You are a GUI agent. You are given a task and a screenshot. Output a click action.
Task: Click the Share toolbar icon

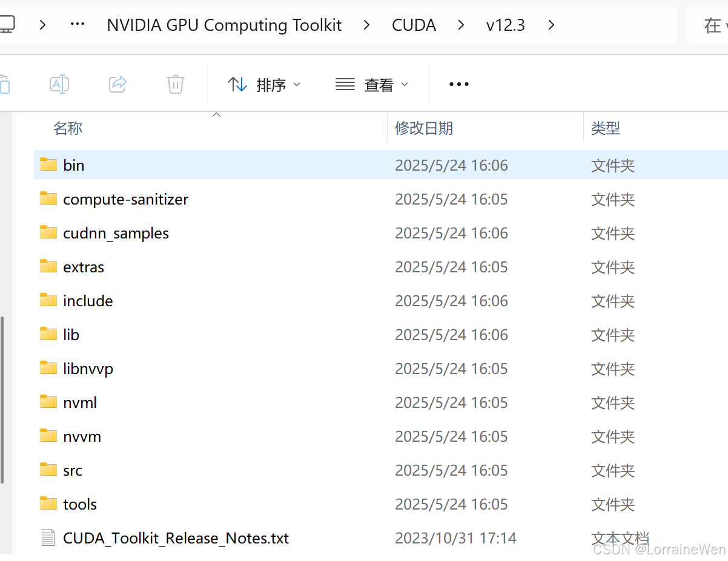(117, 84)
